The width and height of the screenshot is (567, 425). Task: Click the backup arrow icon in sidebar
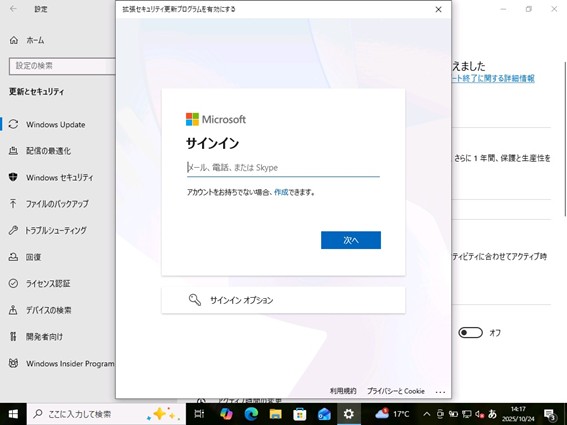coord(13,204)
